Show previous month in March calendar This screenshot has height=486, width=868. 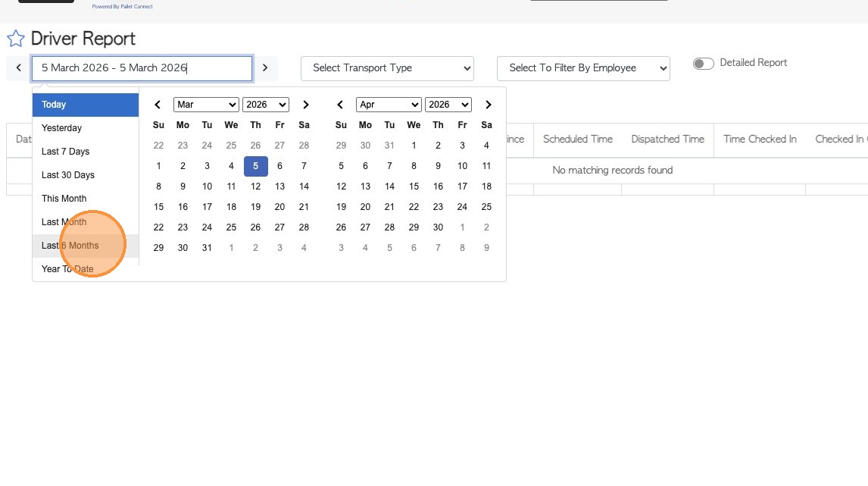(x=158, y=105)
